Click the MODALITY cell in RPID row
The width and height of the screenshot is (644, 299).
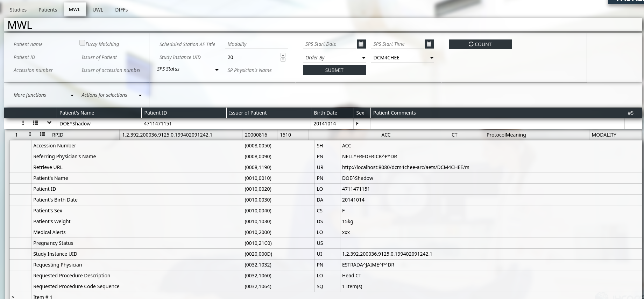tap(615, 135)
